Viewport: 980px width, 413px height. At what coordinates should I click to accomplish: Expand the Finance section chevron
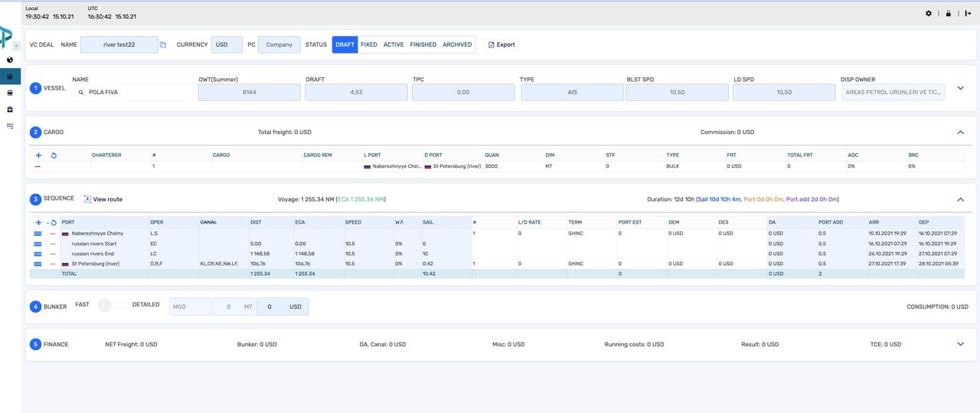pos(960,344)
